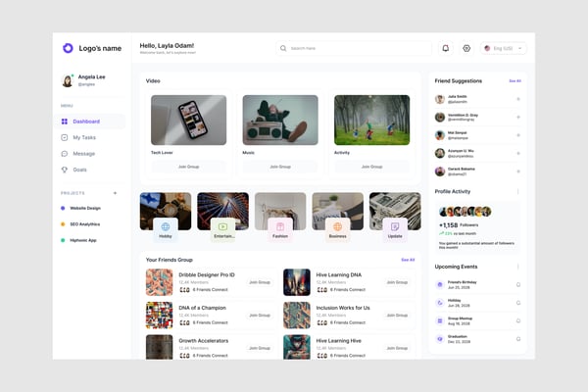See all Friend Suggestions
Viewport: 588px width, 392px height.
click(x=514, y=81)
